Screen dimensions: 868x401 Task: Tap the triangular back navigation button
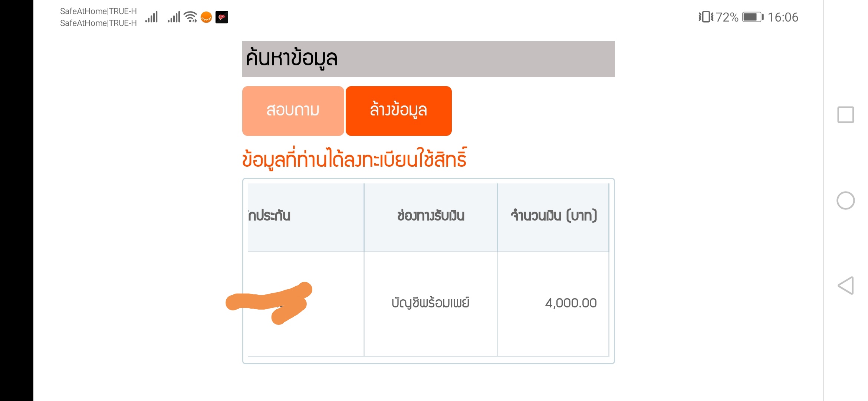[845, 286]
